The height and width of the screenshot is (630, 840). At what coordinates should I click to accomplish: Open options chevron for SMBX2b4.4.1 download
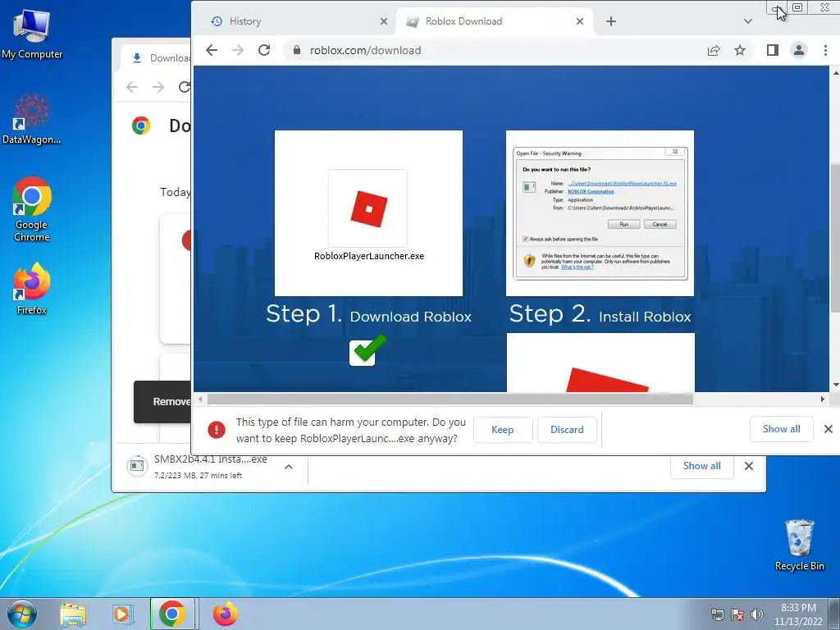[x=288, y=467]
